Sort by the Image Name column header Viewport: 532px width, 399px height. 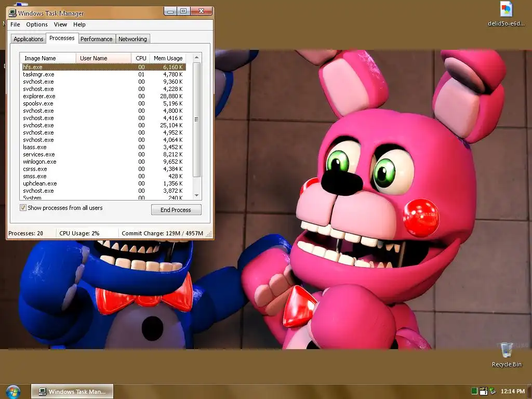[x=48, y=58]
